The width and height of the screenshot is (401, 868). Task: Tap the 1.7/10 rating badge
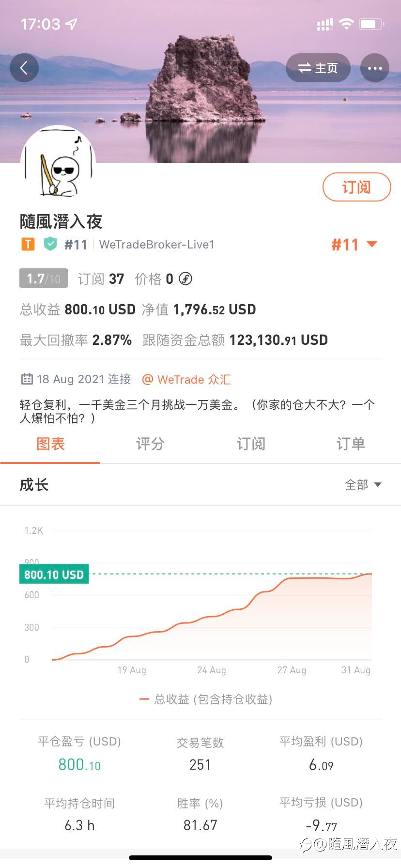click(x=44, y=279)
